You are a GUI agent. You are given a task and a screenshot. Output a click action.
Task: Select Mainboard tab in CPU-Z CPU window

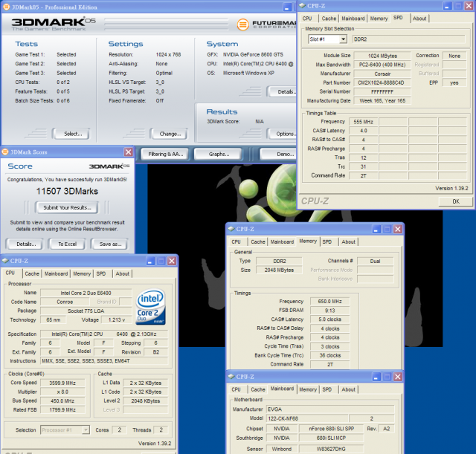[57, 273]
